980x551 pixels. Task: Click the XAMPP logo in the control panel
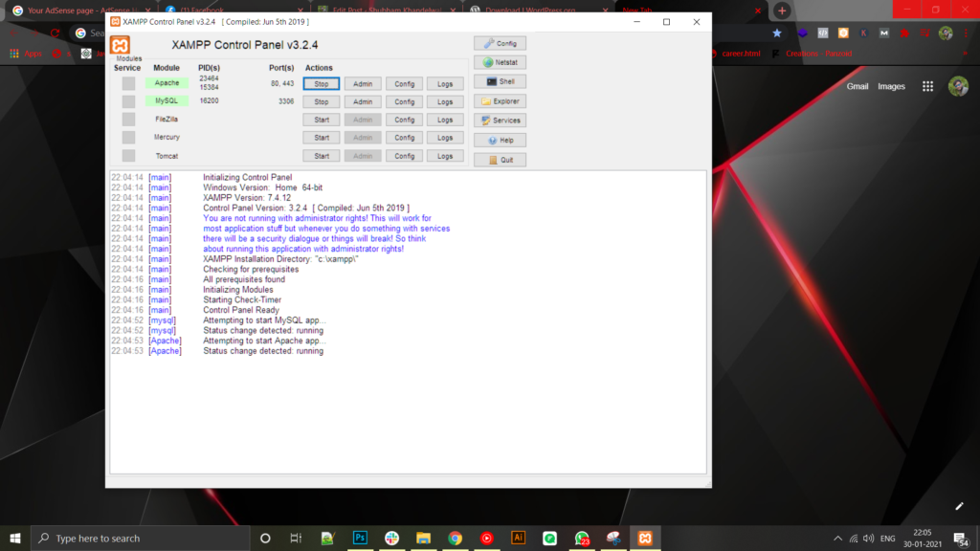click(x=120, y=45)
